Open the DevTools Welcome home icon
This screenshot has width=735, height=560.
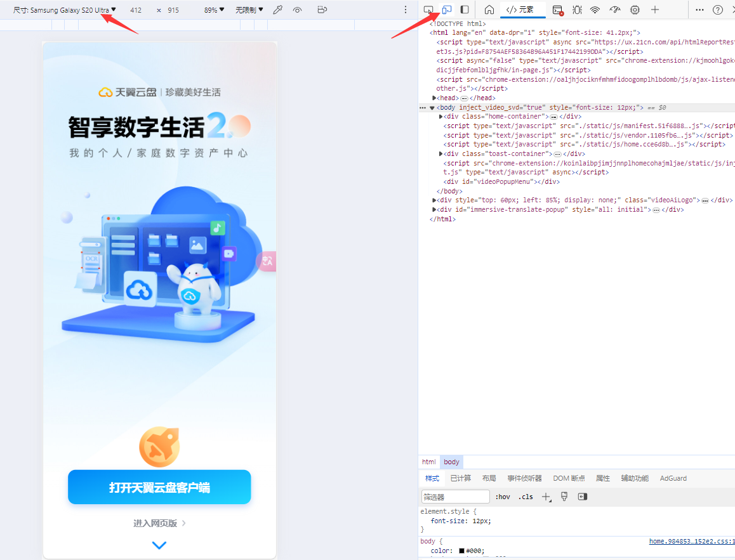tap(489, 10)
